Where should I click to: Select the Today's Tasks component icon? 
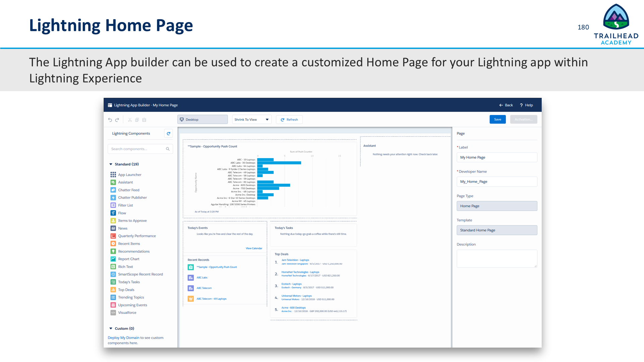coord(113,282)
